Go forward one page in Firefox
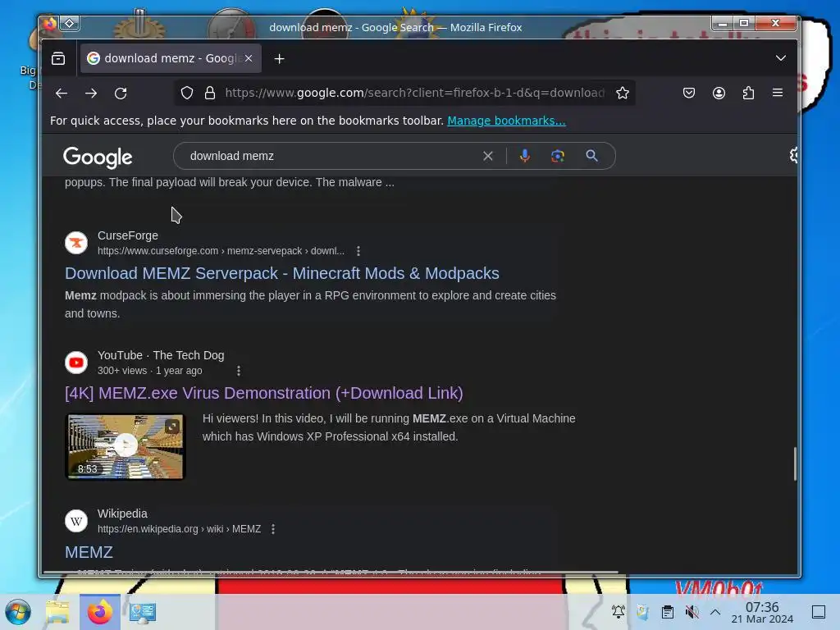Viewport: 840px width, 630px height. coord(91,94)
